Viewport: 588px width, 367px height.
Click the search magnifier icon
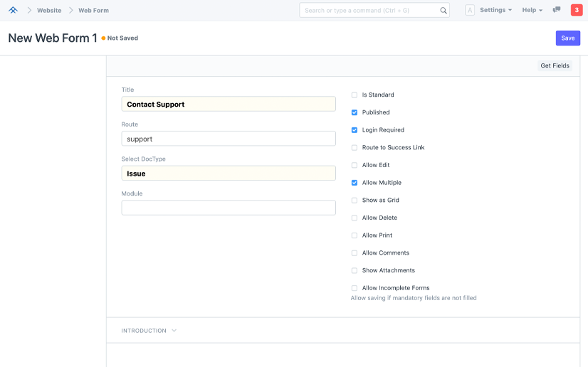(443, 11)
